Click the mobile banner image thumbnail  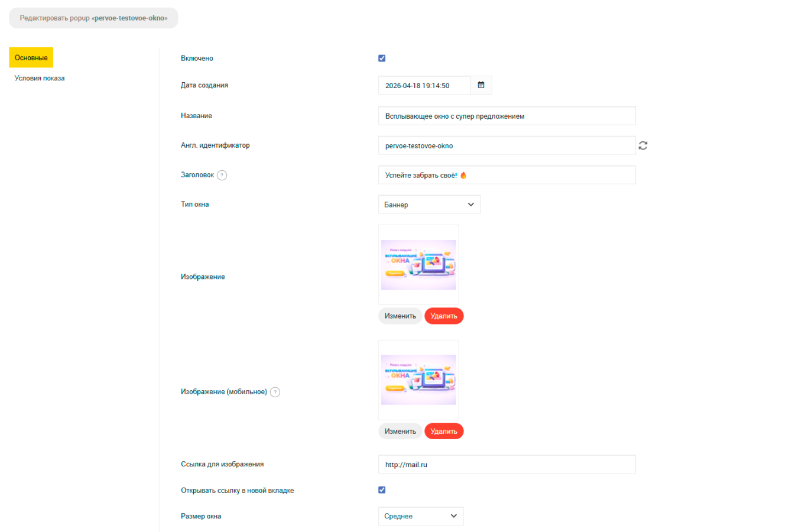[x=418, y=379]
